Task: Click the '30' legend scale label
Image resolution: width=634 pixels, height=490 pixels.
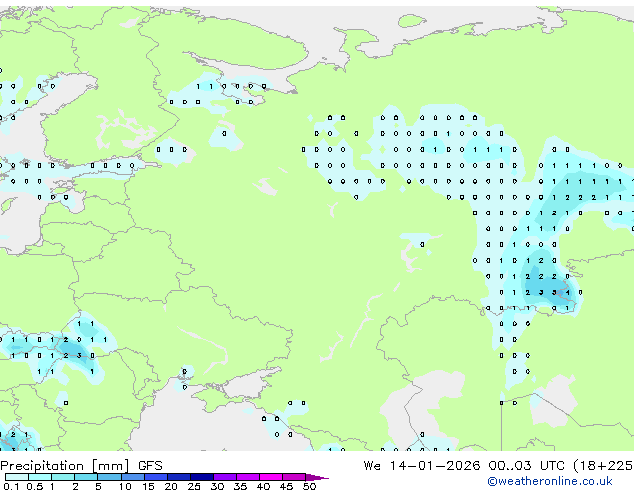Action: coord(218,486)
